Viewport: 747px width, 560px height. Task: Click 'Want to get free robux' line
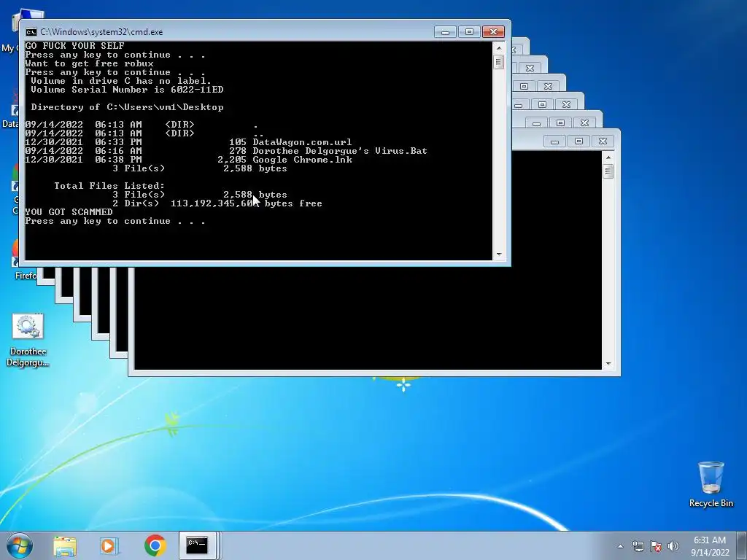click(x=89, y=63)
